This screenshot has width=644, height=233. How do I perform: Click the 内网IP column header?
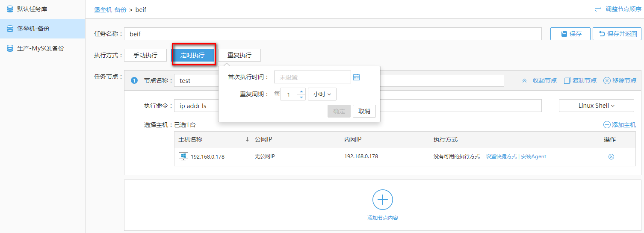point(353,139)
